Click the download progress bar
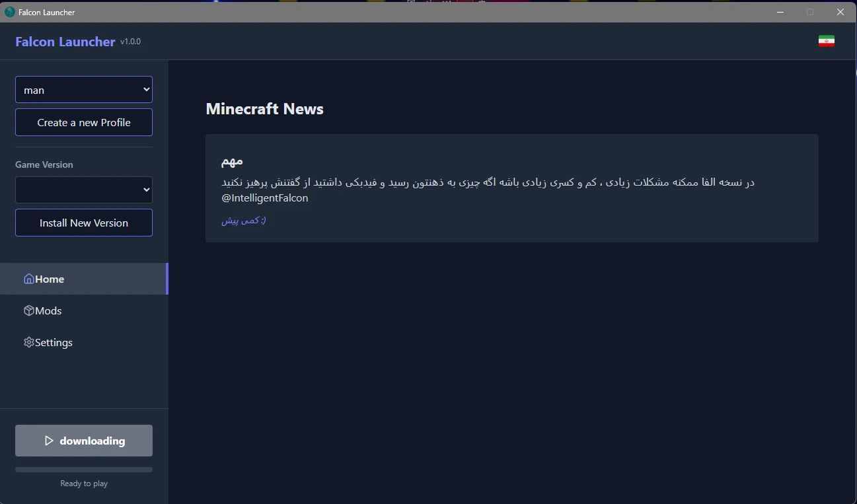The image size is (857, 504). [83, 470]
